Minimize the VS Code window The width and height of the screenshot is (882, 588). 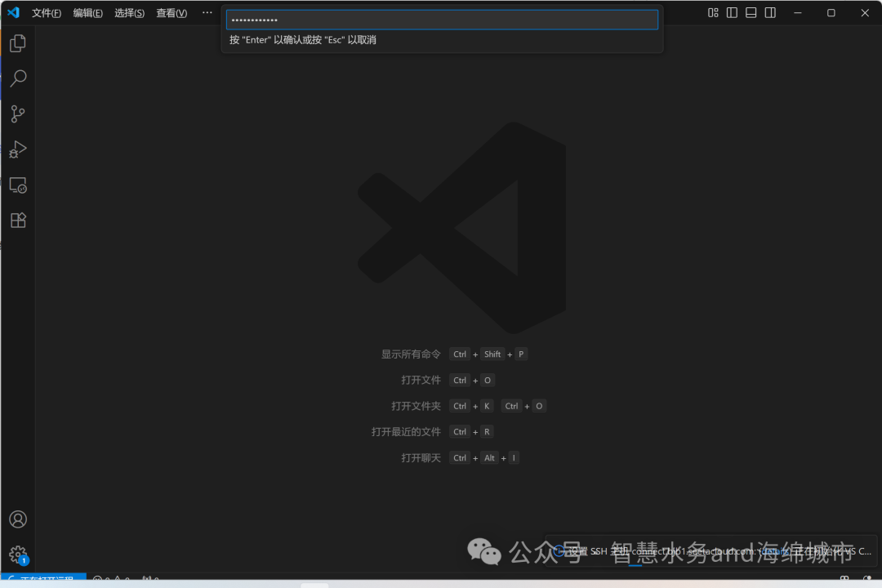798,12
